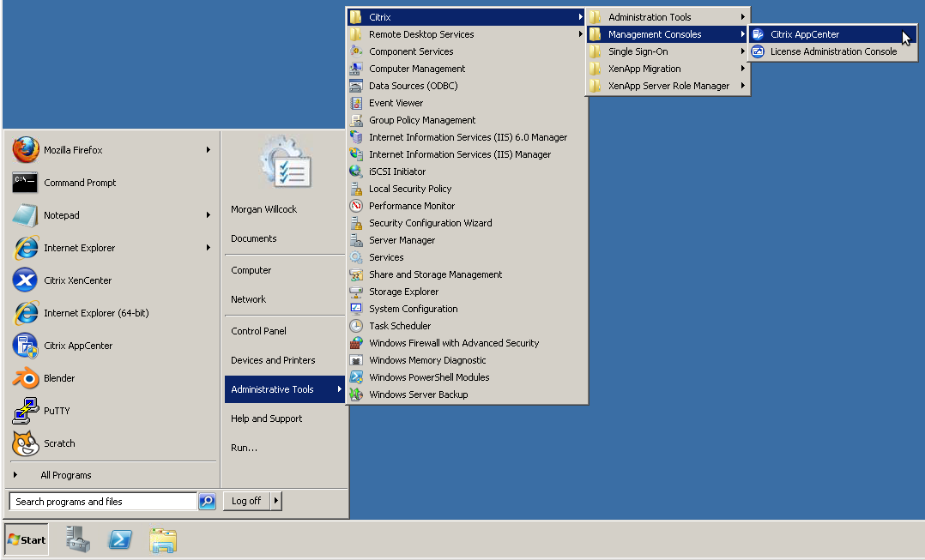Launch the Scratch cat icon
Viewport: 925px width, 560px height.
point(26,443)
